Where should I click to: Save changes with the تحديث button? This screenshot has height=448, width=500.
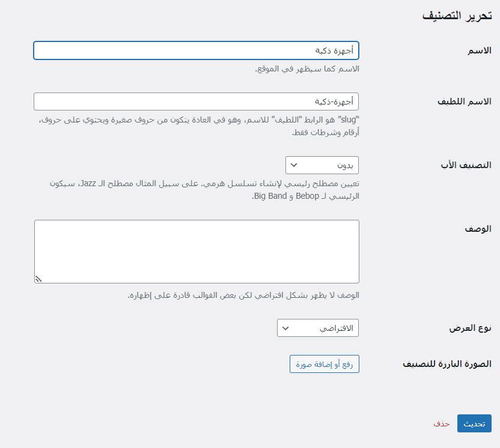(x=474, y=423)
